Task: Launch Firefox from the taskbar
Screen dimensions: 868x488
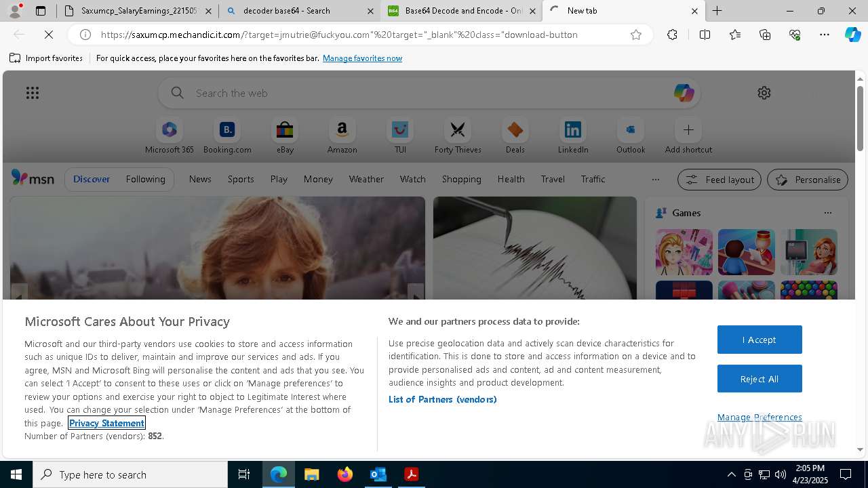Action: pos(344,474)
